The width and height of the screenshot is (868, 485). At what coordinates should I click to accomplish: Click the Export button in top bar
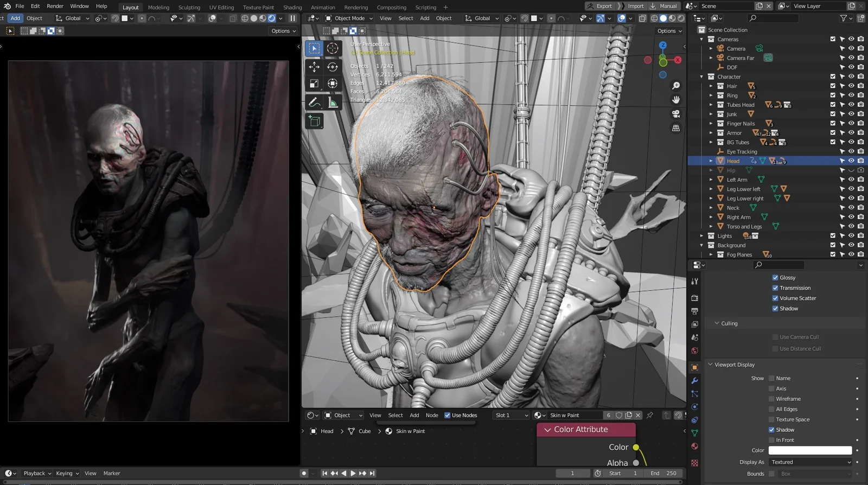click(x=599, y=6)
